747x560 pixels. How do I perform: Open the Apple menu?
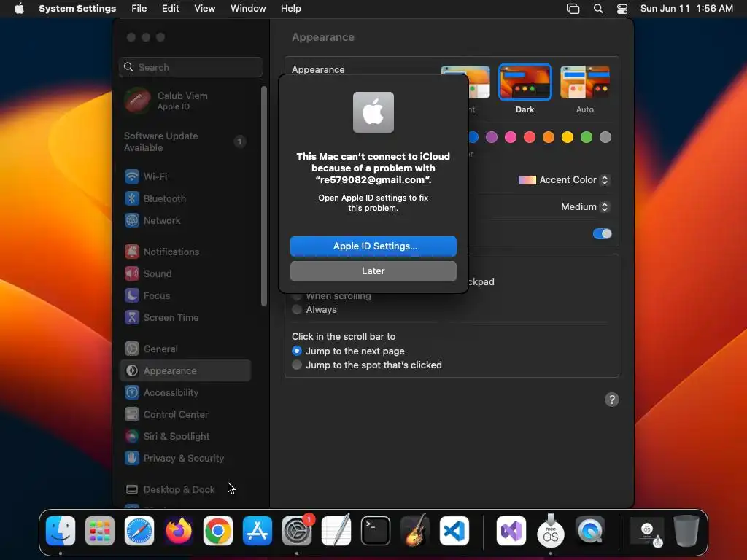(19, 9)
